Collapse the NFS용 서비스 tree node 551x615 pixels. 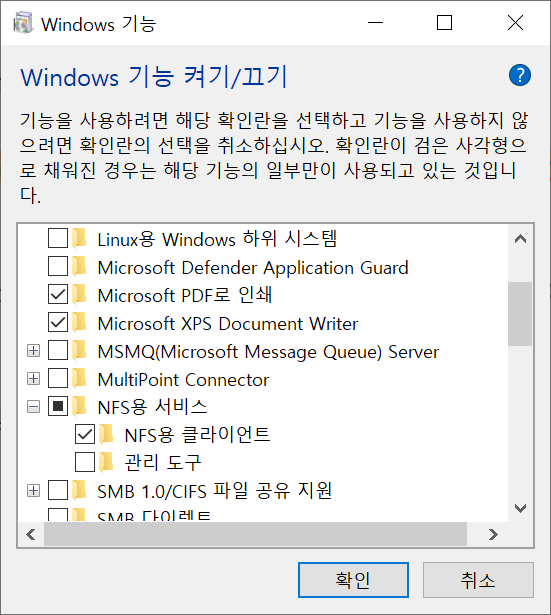[x=33, y=406]
